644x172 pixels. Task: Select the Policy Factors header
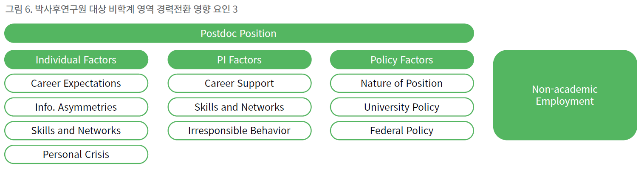click(402, 60)
